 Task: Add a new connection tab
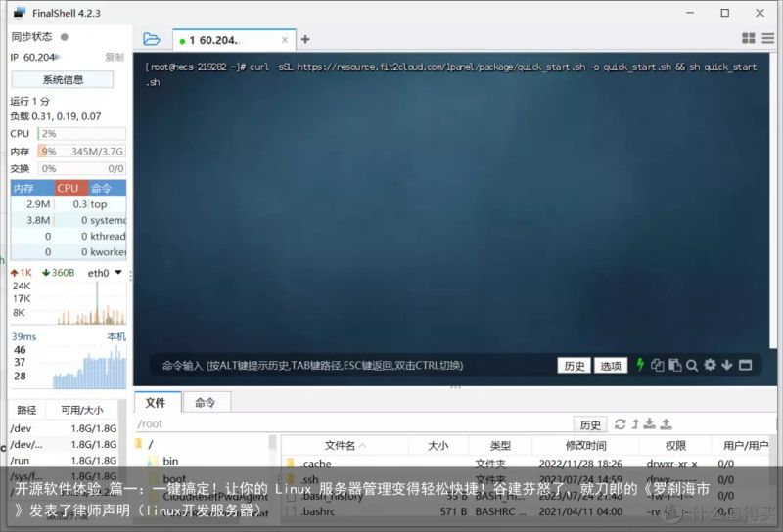point(305,39)
